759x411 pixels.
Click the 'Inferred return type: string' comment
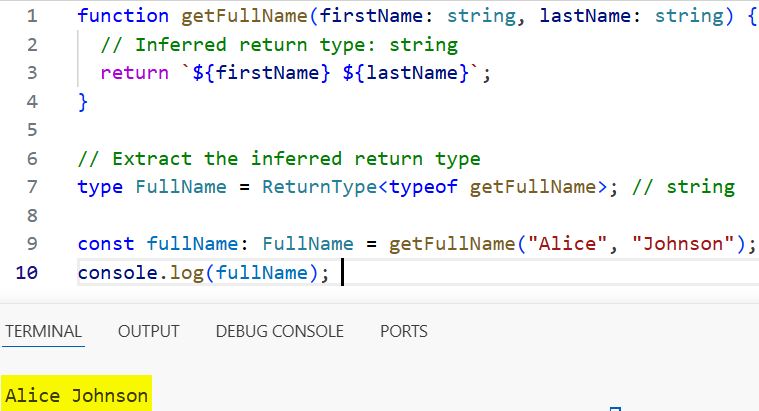[x=279, y=45]
